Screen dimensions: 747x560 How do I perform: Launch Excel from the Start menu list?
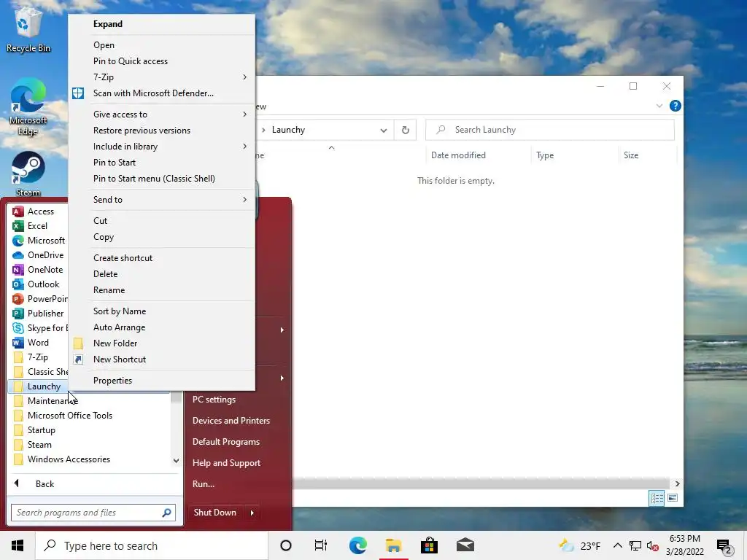[x=37, y=226]
